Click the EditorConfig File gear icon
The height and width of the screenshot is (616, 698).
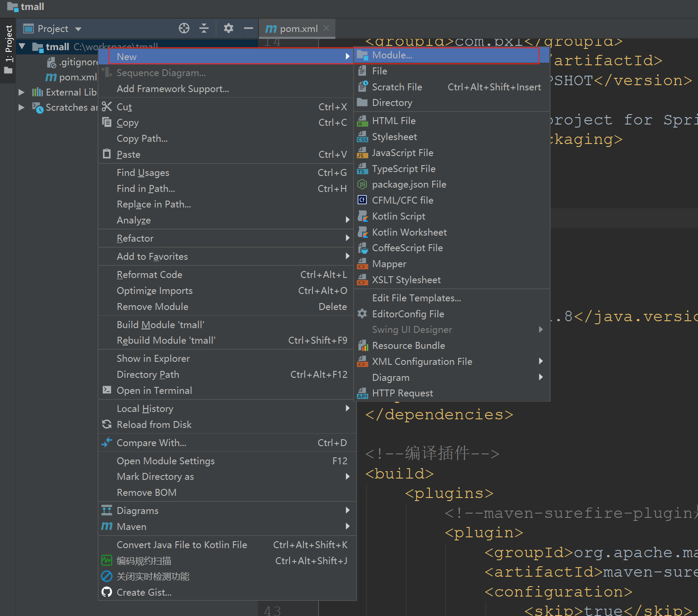(x=363, y=313)
